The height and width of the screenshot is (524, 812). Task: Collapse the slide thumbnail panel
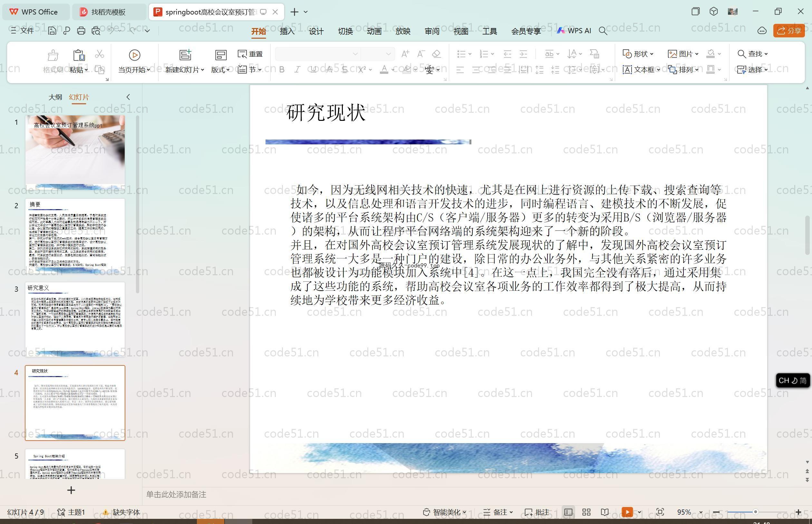click(128, 97)
